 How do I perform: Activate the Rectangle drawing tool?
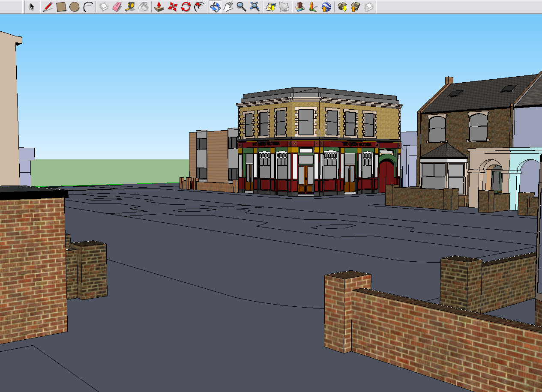tap(61, 7)
